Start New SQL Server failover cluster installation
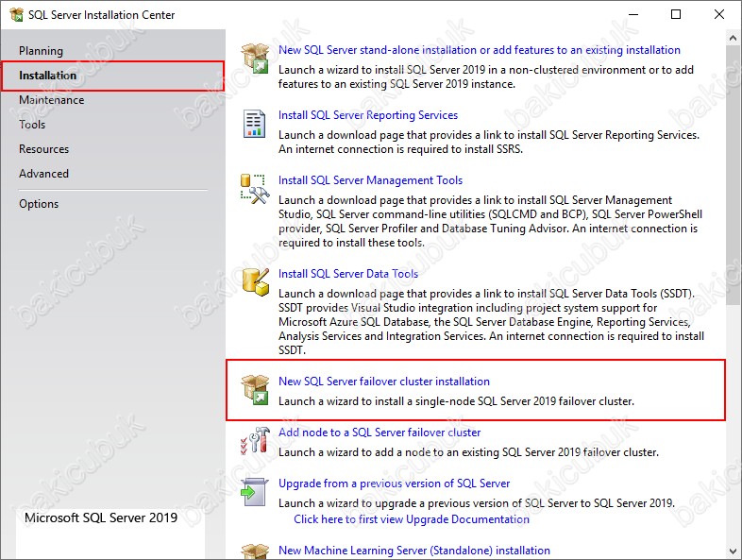742x560 pixels. click(x=384, y=382)
